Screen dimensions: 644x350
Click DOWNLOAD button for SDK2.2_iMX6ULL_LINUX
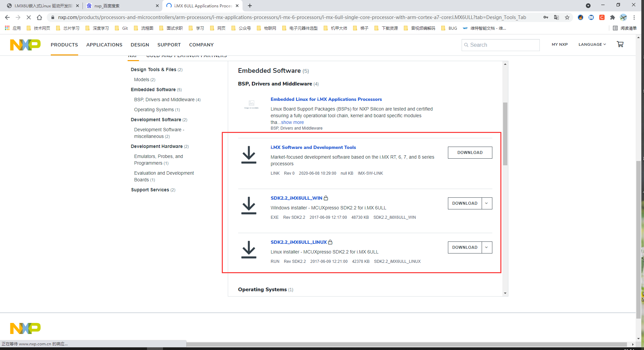click(465, 247)
